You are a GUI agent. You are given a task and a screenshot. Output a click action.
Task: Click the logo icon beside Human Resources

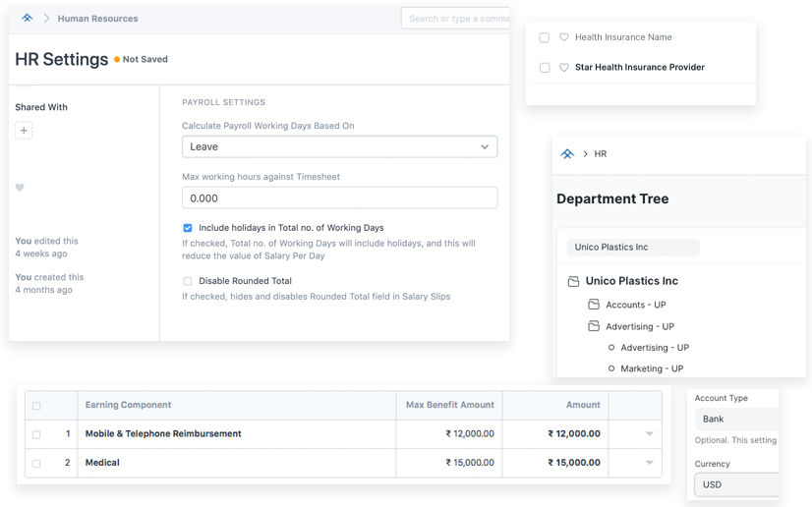[x=27, y=18]
